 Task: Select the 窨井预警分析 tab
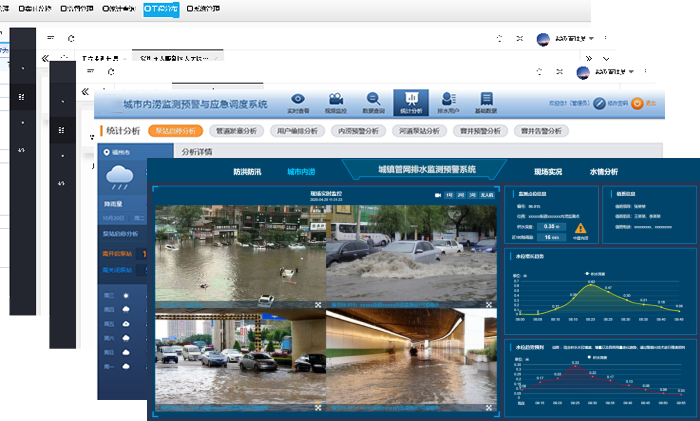point(480,131)
